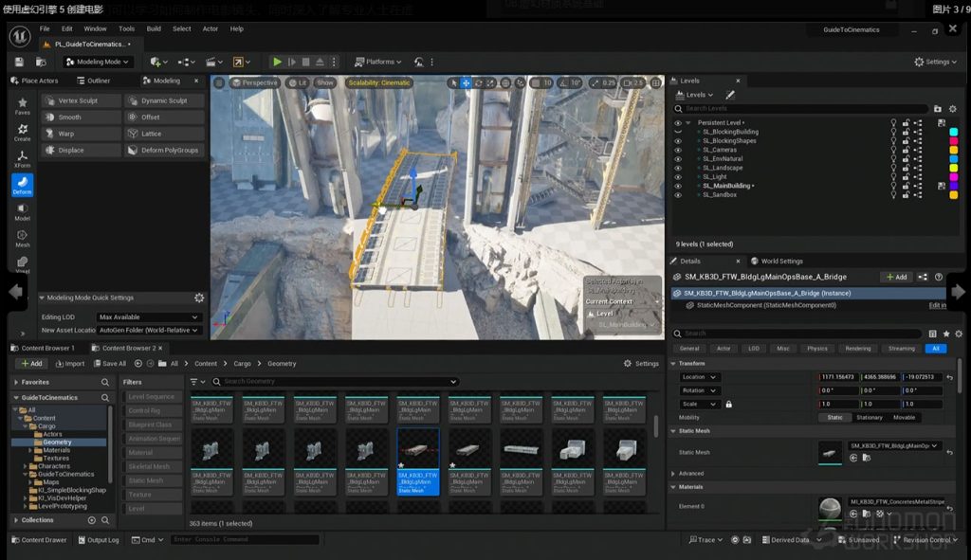This screenshot has width=971, height=560.
Task: Open New Asset Location AutoGen Folder dropdown
Action: click(149, 331)
